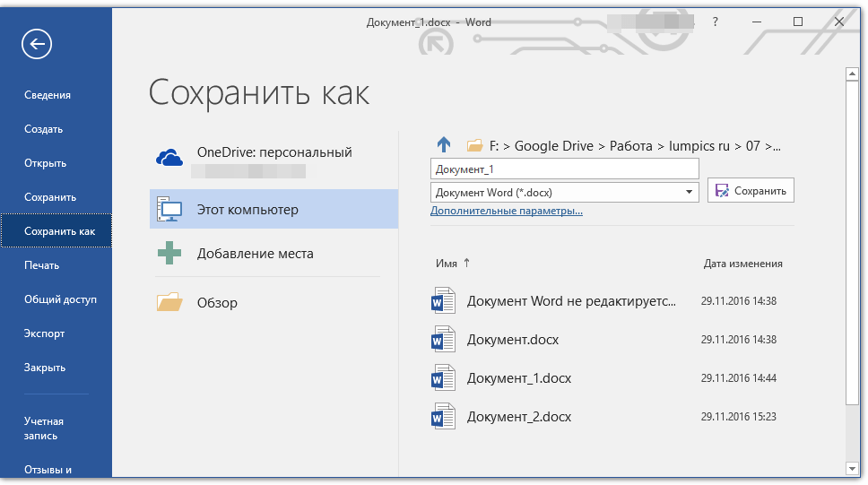This screenshot has width=868, height=485.
Task: Open Дополнительные параметры link
Action: point(507,212)
